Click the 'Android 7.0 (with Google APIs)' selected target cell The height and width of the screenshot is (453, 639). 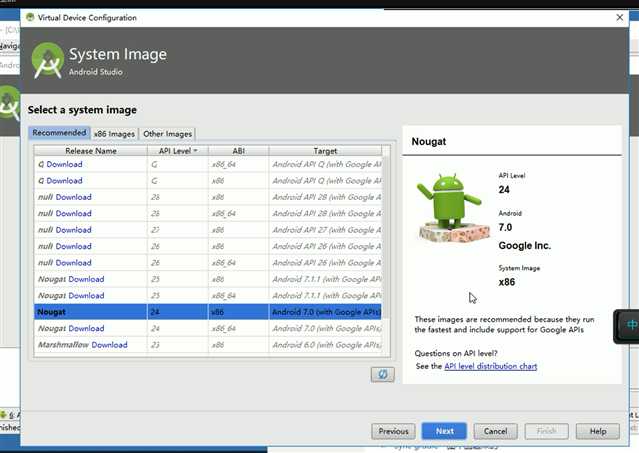[326, 312]
